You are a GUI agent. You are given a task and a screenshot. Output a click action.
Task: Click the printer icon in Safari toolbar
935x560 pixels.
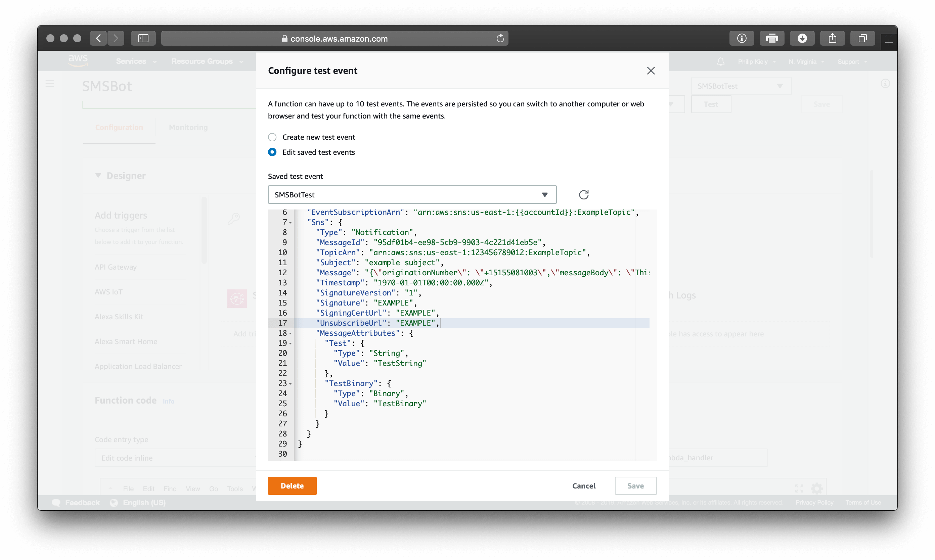(771, 38)
